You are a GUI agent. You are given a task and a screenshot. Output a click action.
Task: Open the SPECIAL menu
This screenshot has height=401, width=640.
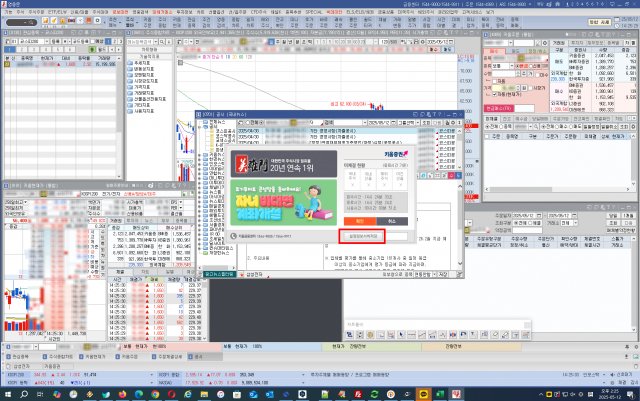point(313,12)
